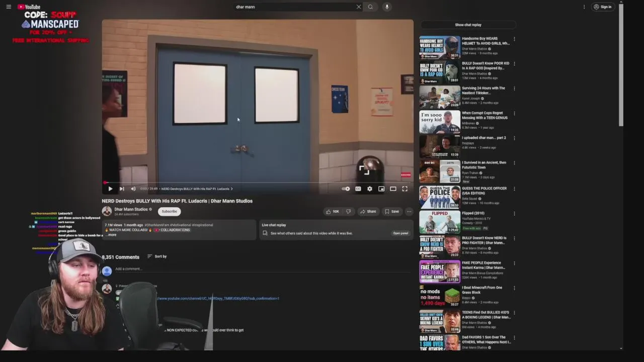Open the live chat replay panel
Image resolution: width=644 pixels, height=362 pixels.
400,233
